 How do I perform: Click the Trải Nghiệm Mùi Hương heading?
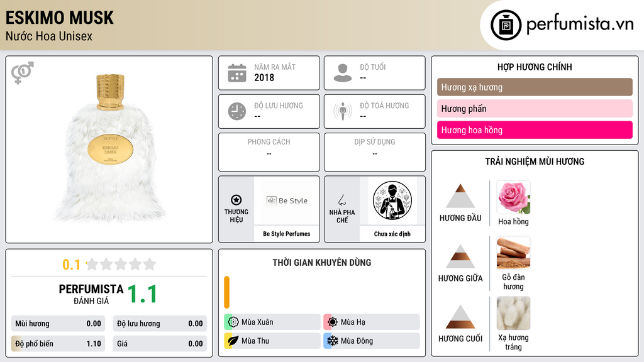point(535,162)
